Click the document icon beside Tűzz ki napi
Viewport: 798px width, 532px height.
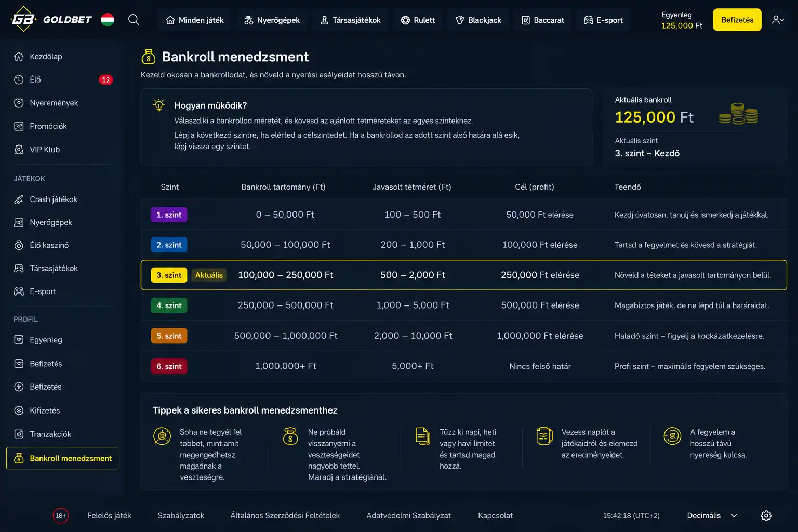(x=423, y=435)
